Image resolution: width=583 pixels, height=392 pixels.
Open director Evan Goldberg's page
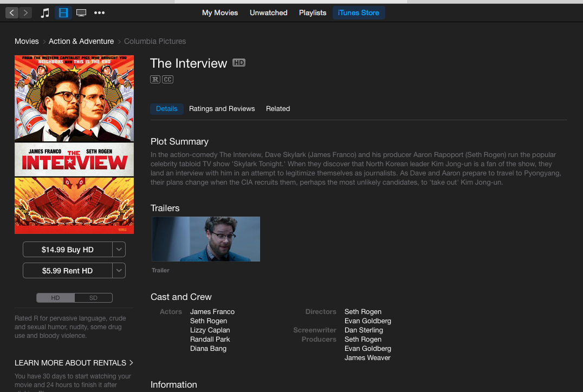coord(367,321)
